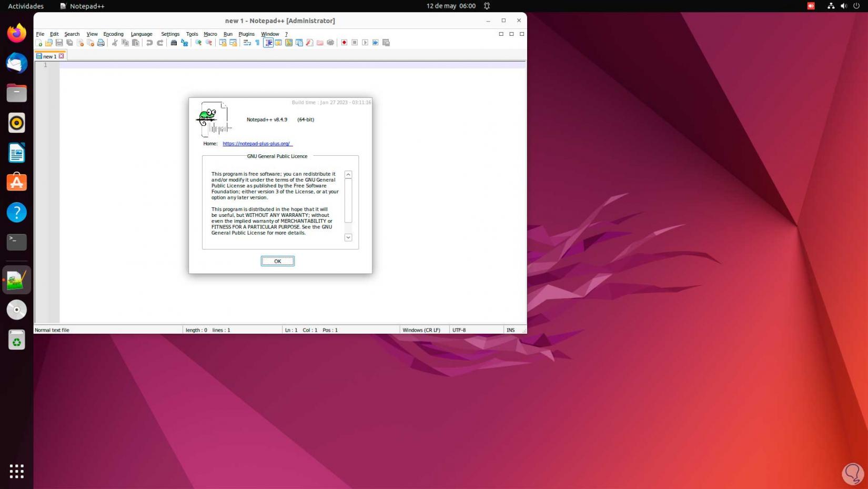Open the Document Map toolbar icon
The image size is (868, 489).
point(289,43)
